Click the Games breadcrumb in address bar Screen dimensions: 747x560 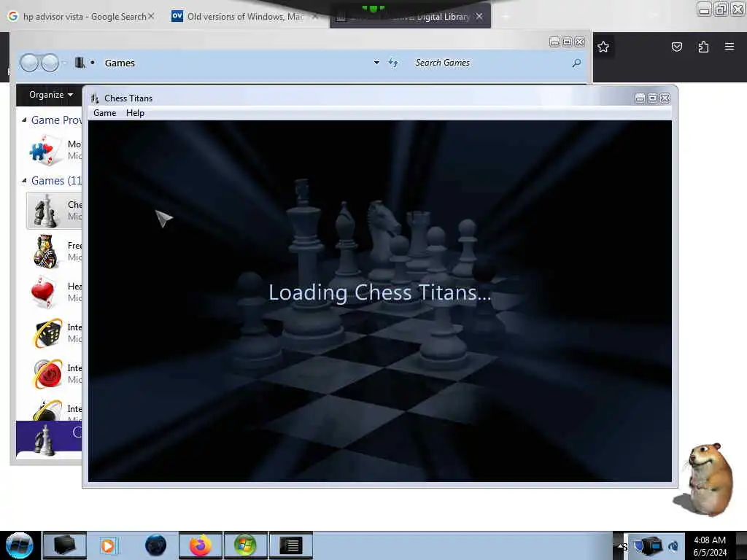(120, 63)
